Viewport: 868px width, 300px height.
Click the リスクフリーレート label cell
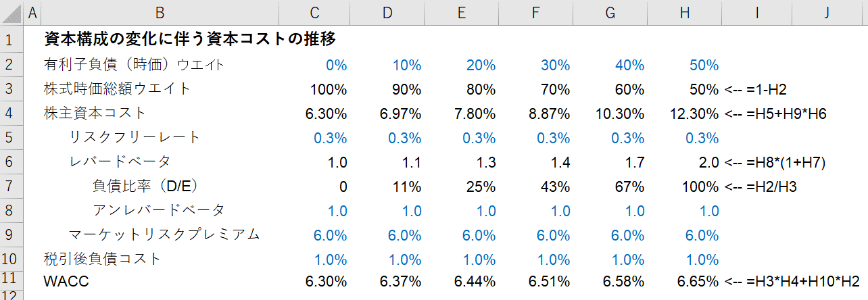coord(135,137)
